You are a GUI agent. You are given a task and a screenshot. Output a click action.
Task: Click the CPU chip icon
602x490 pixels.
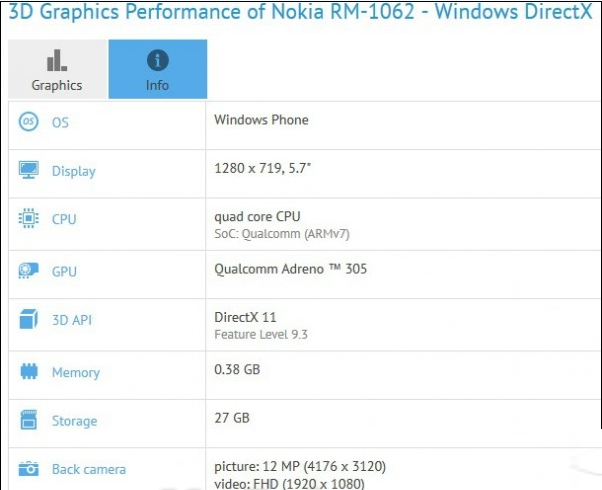click(28, 219)
